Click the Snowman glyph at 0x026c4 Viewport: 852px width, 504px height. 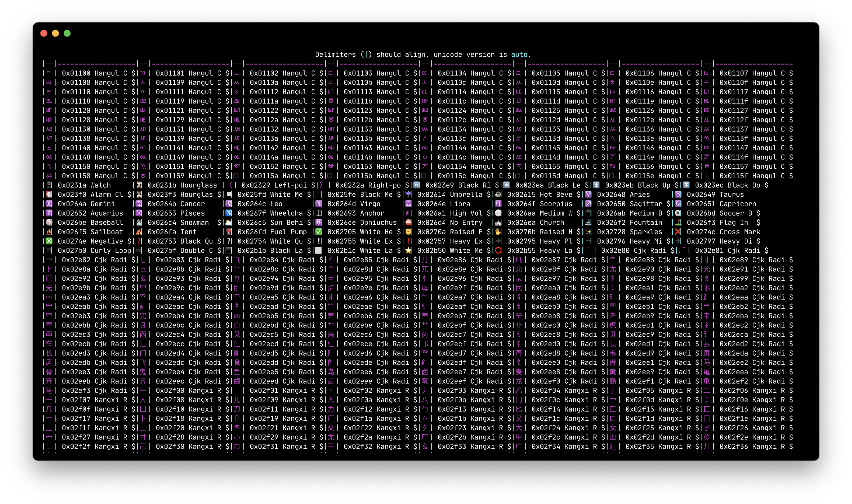coord(138,223)
